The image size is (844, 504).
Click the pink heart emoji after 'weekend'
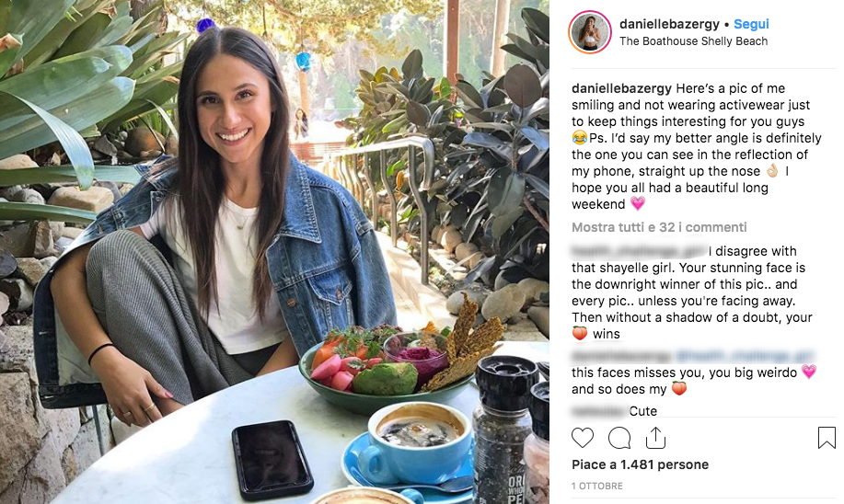(x=638, y=203)
